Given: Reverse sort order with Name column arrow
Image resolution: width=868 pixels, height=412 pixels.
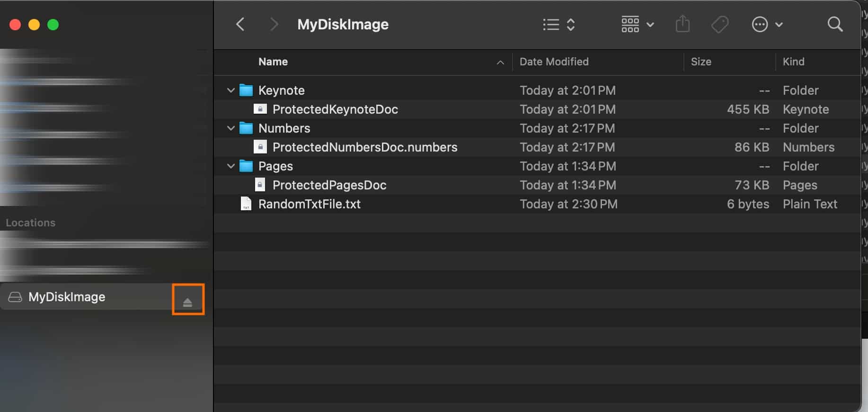Looking at the screenshot, I should click(x=500, y=62).
